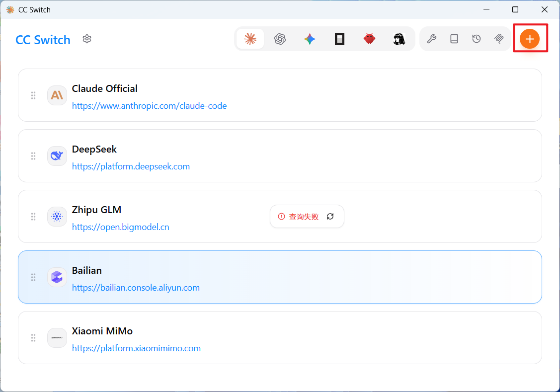Add a new provider with orange plus
Image resolution: width=560 pixels, height=392 pixels.
[530, 39]
